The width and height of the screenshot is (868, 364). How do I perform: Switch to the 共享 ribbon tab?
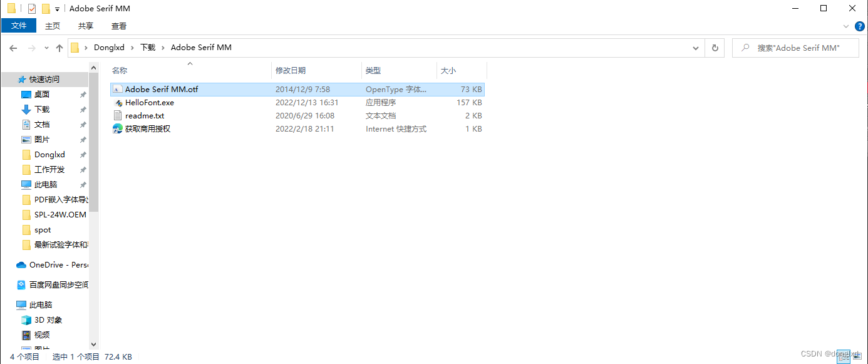point(86,26)
